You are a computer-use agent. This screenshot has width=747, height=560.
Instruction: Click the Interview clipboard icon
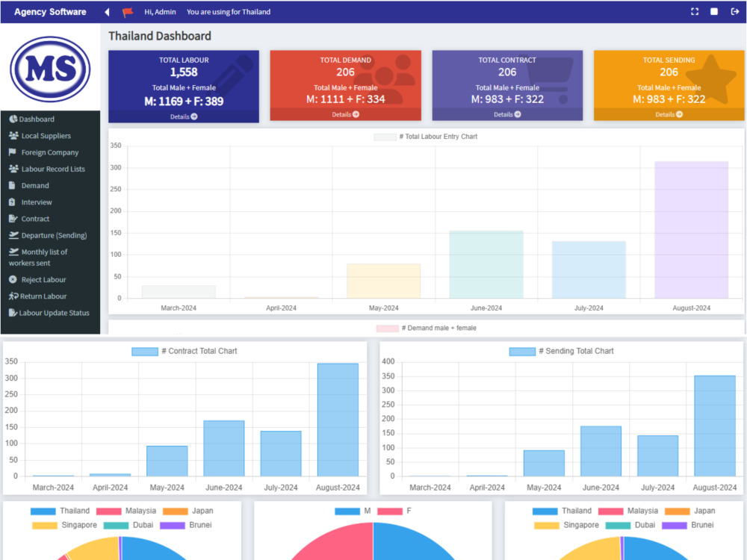coord(12,202)
